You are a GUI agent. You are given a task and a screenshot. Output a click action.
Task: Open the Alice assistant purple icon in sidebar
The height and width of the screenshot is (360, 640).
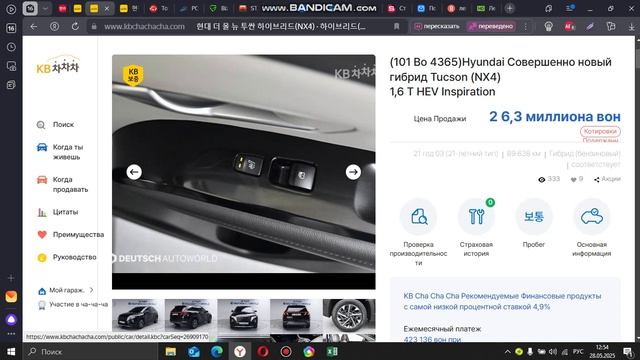11,319
